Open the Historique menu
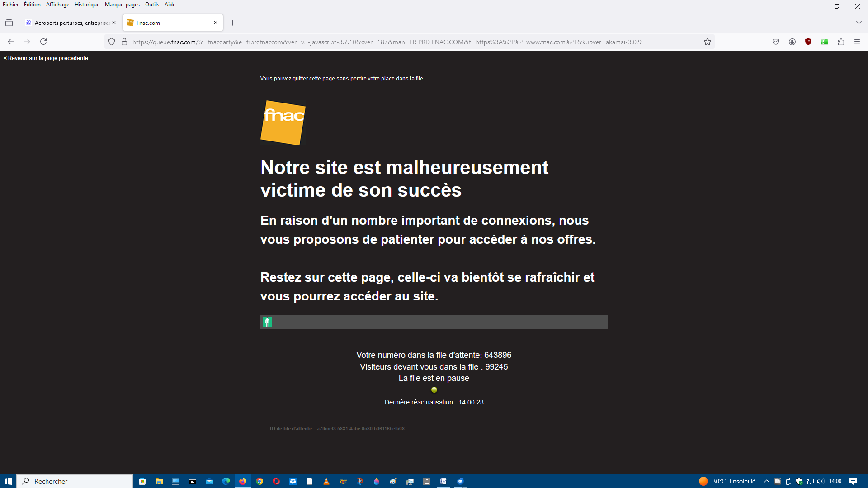This screenshot has height=488, width=868. [x=87, y=5]
